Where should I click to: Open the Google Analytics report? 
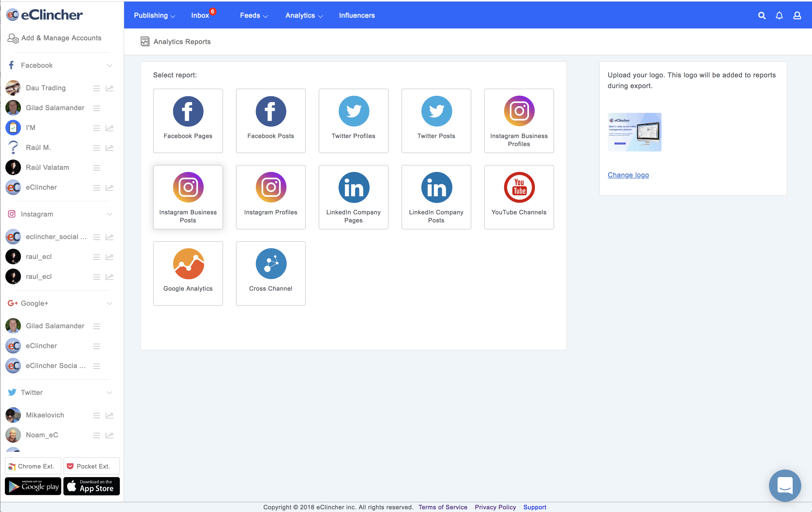tap(188, 273)
